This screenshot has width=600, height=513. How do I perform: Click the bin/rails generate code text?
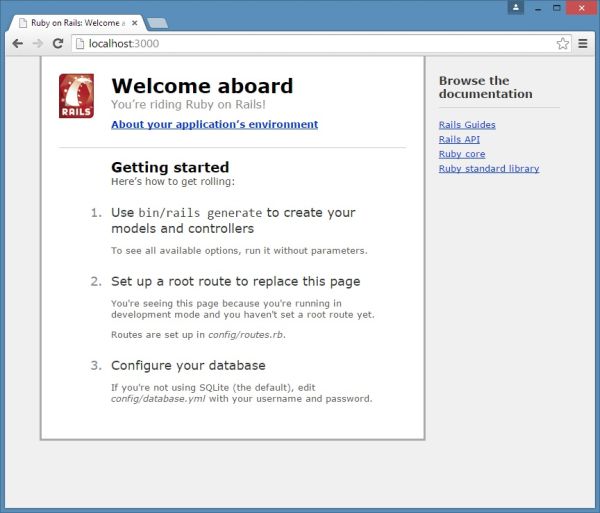[200, 213]
